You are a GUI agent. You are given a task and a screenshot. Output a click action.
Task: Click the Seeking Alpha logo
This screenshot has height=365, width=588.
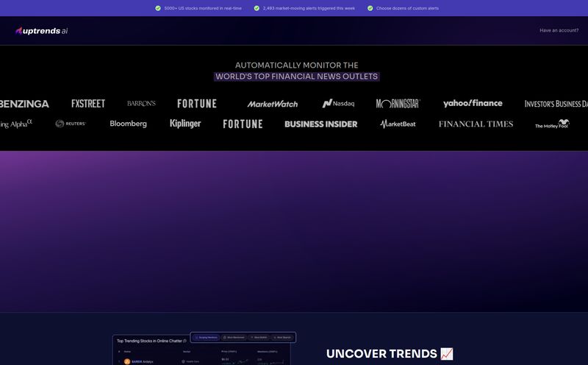(16, 124)
